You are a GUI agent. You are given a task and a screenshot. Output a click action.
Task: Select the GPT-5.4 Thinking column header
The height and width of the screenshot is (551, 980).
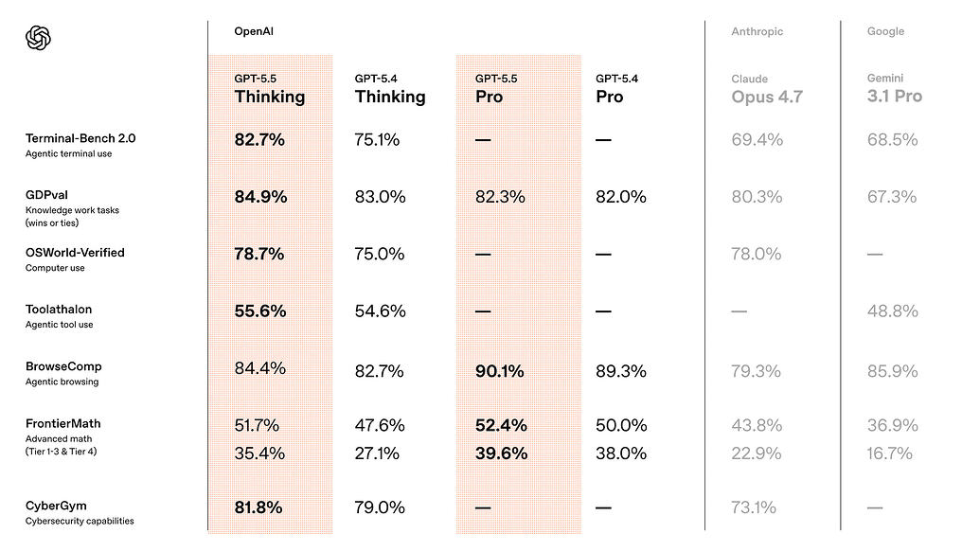390,89
